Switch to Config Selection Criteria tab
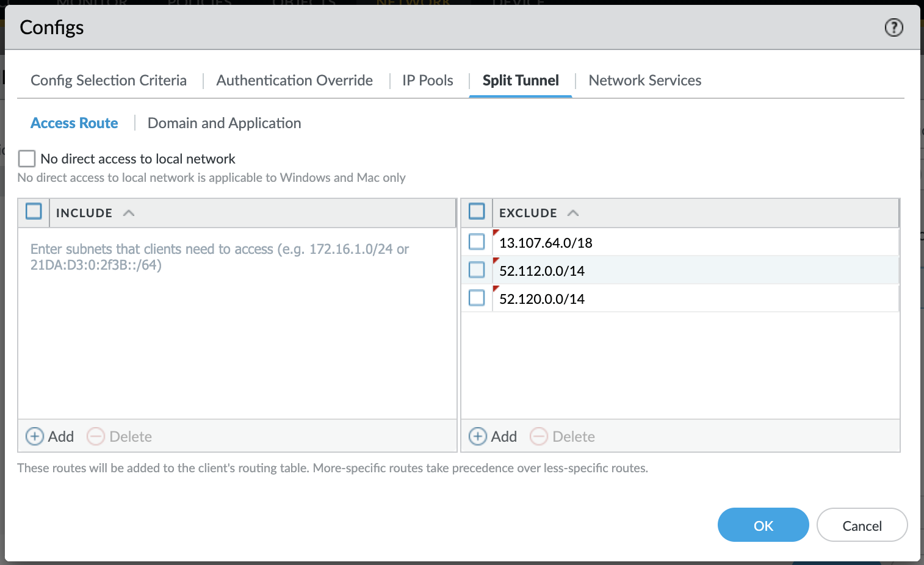 pos(109,81)
